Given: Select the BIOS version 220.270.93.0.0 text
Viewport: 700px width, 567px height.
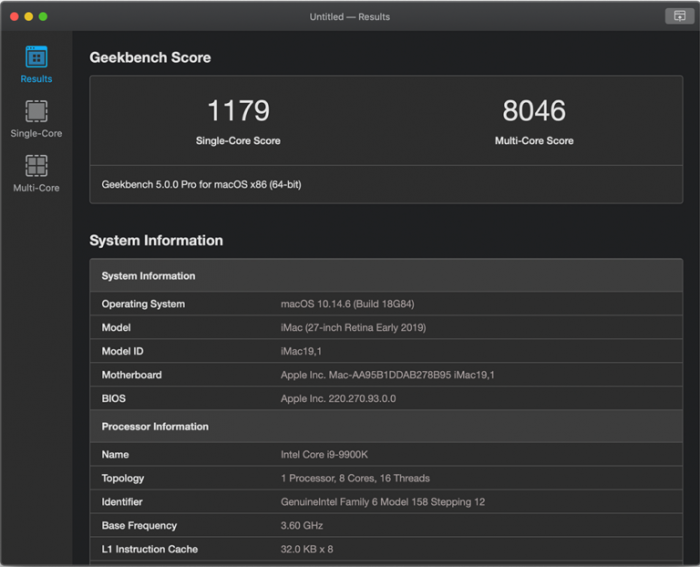Looking at the screenshot, I should pyautogui.click(x=340, y=399).
